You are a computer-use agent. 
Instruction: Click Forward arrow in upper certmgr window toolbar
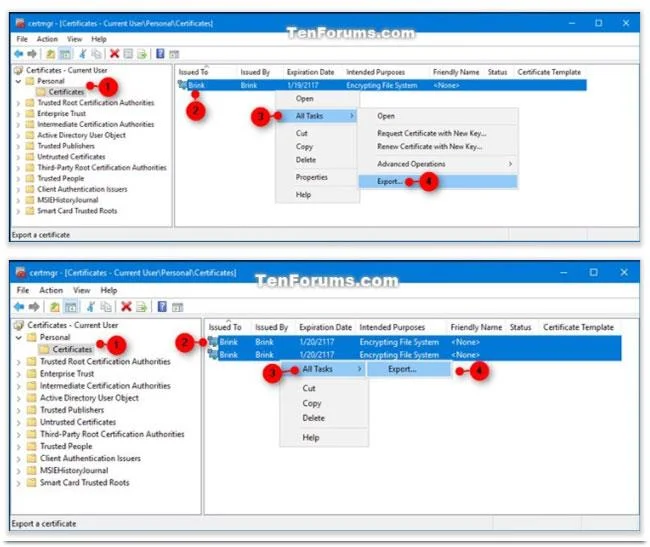[x=32, y=54]
